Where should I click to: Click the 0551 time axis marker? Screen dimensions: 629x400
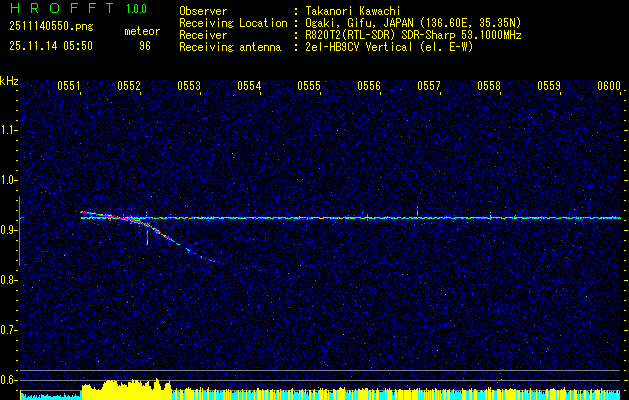[69, 86]
